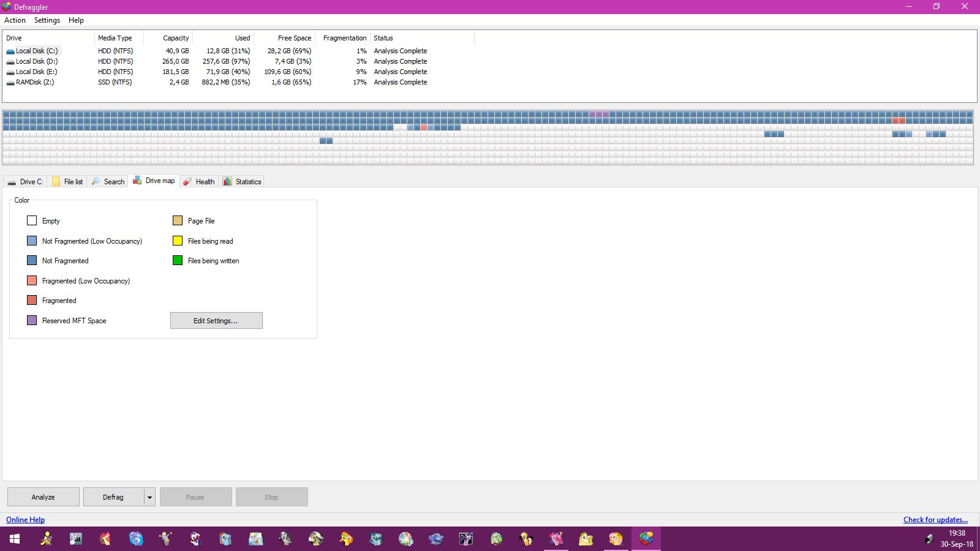
Task: Select the Local Disk (C:) drive name
Action: (x=37, y=51)
